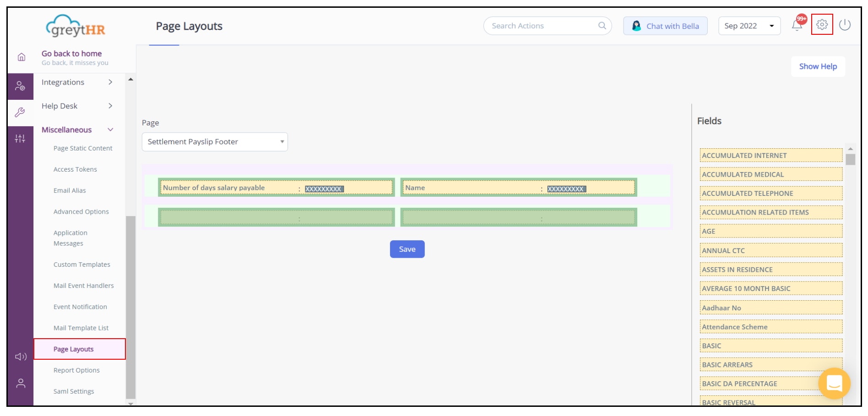The width and height of the screenshot is (868, 416).
Task: Open the profile person icon in sidebar
Action: click(21, 383)
